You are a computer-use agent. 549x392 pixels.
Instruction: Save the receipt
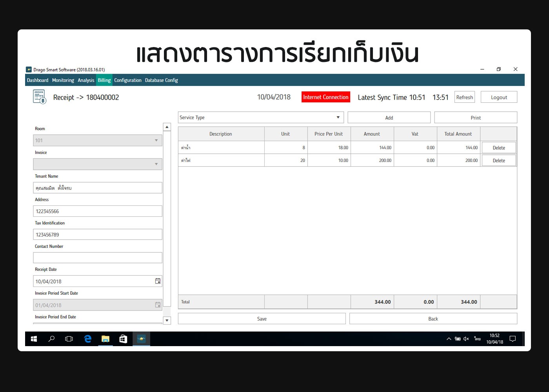pos(262,319)
